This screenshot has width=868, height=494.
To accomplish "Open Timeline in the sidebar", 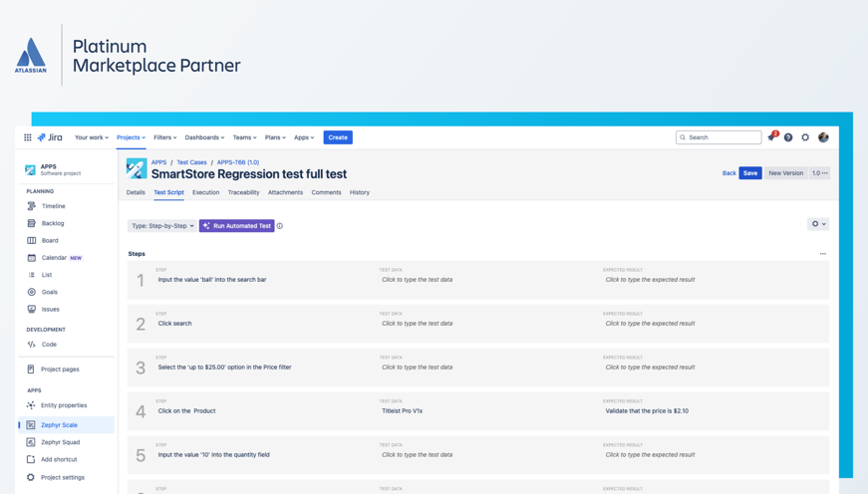I will [x=53, y=206].
